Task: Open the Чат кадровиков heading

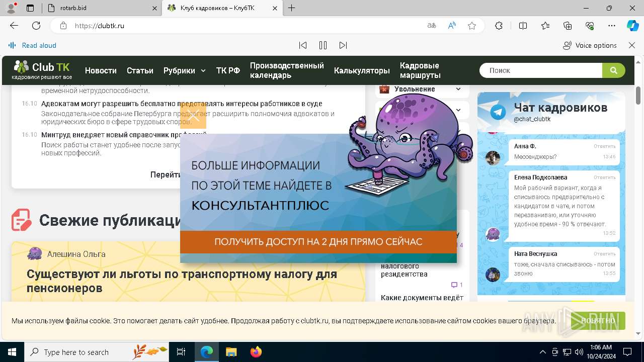Action: tap(560, 108)
